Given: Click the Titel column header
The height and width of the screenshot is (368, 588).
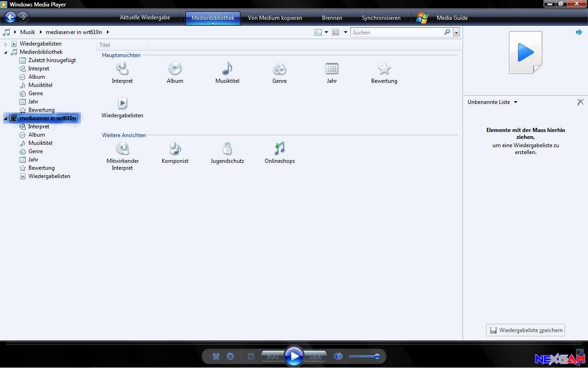Looking at the screenshot, I should (x=123, y=45).
